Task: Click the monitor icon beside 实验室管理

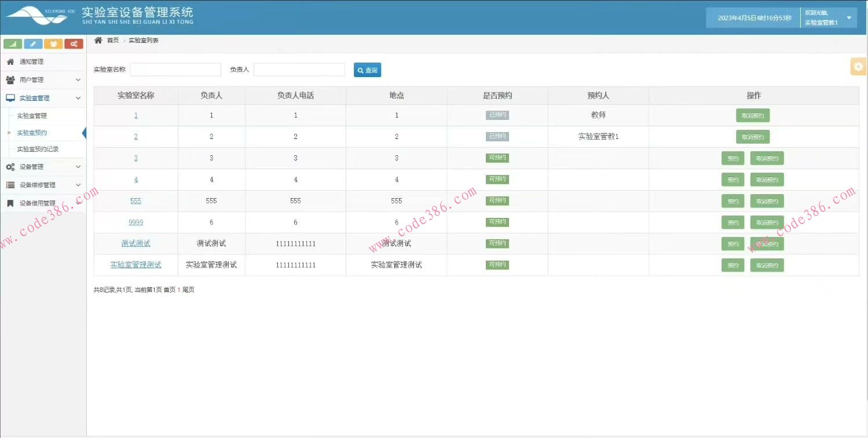Action: (10, 98)
